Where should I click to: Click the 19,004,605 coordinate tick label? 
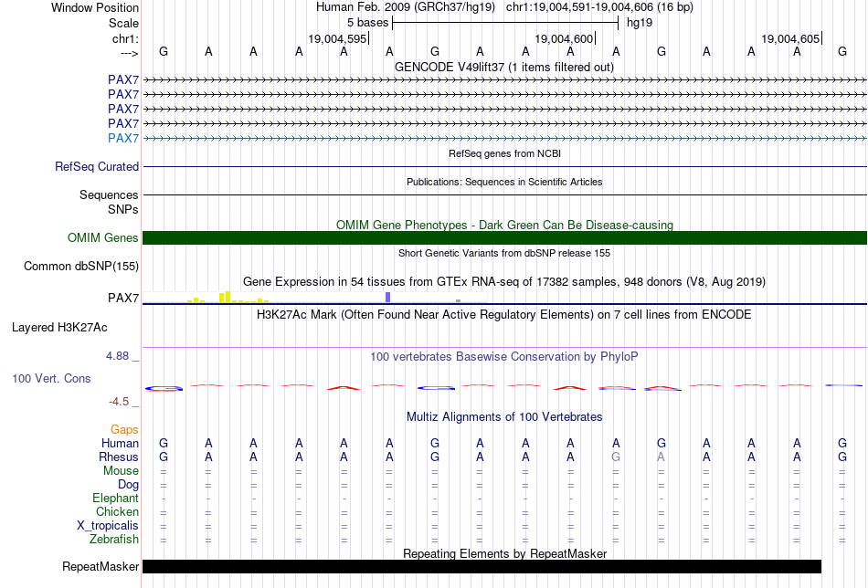tap(790, 38)
